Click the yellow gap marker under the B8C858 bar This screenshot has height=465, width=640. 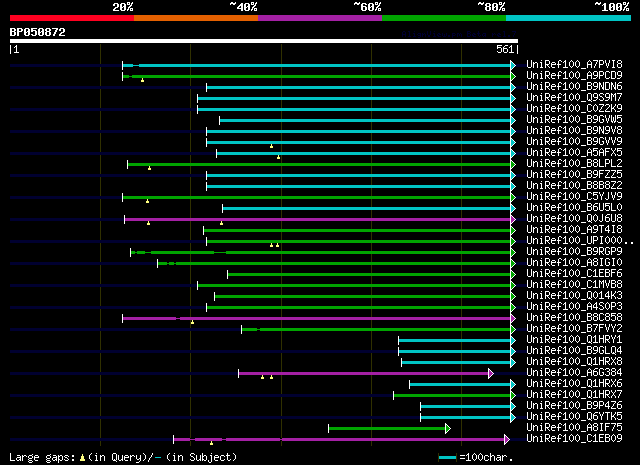pos(192,323)
